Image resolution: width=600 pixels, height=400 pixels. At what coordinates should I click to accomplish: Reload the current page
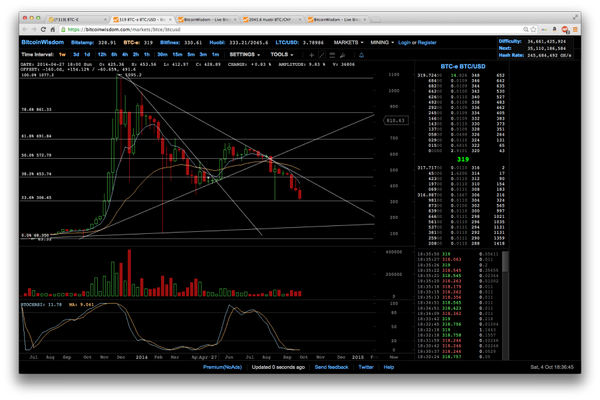point(43,29)
